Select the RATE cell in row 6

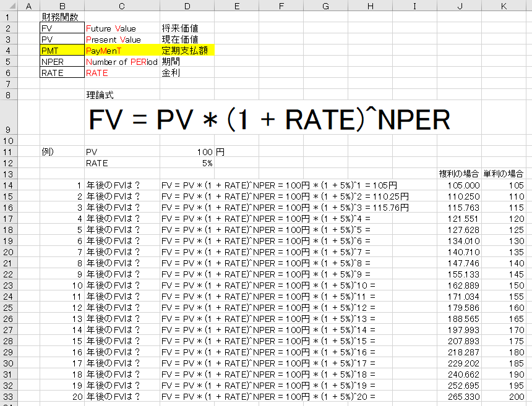pyautogui.click(x=62, y=72)
